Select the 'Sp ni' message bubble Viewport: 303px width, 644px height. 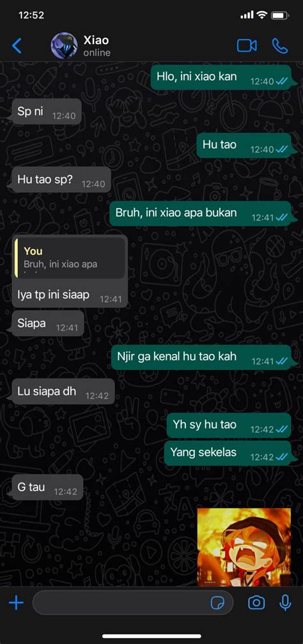[47, 112]
